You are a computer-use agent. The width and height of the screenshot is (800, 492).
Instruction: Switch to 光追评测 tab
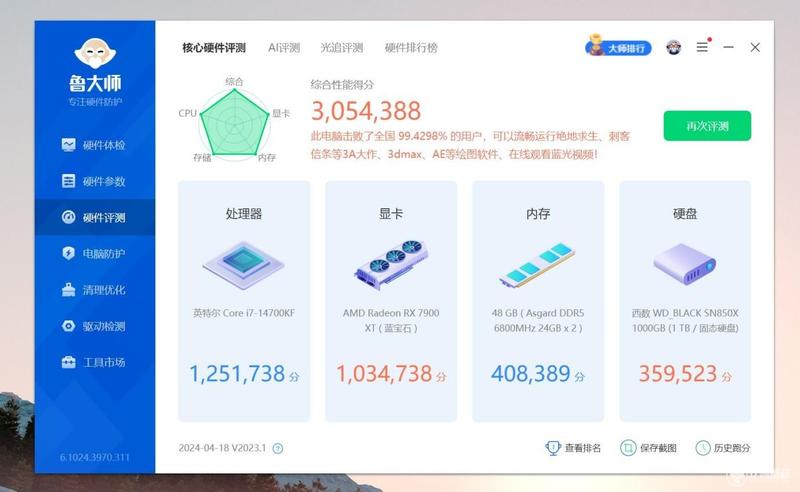pyautogui.click(x=341, y=48)
